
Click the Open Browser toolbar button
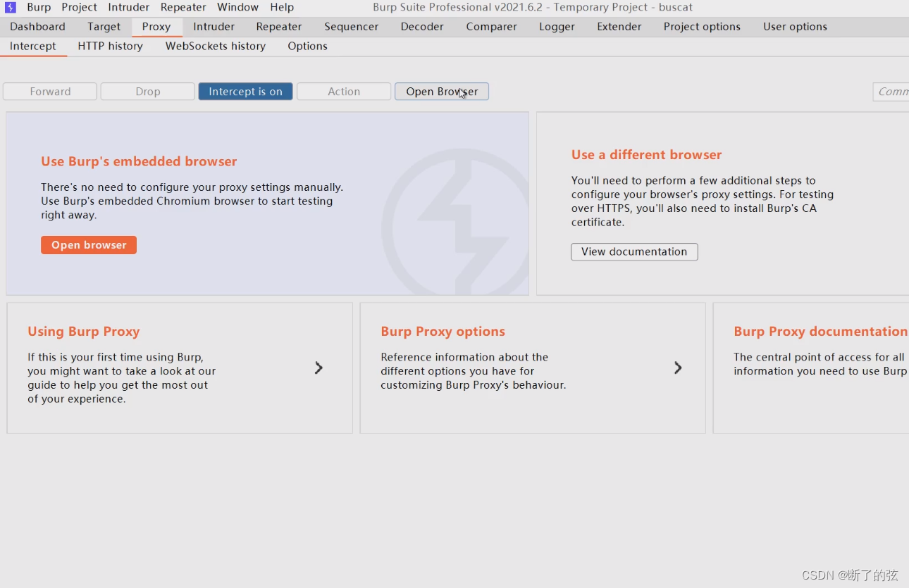pos(442,92)
